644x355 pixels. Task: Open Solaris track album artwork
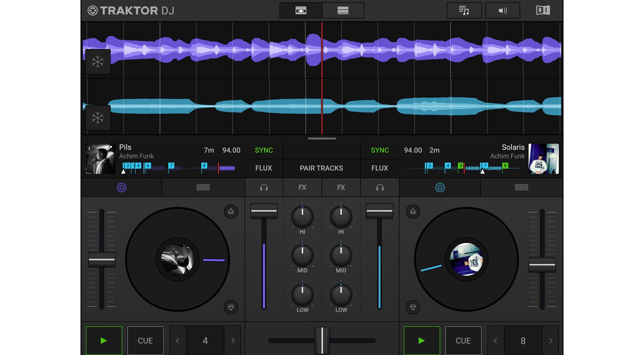[x=544, y=159]
